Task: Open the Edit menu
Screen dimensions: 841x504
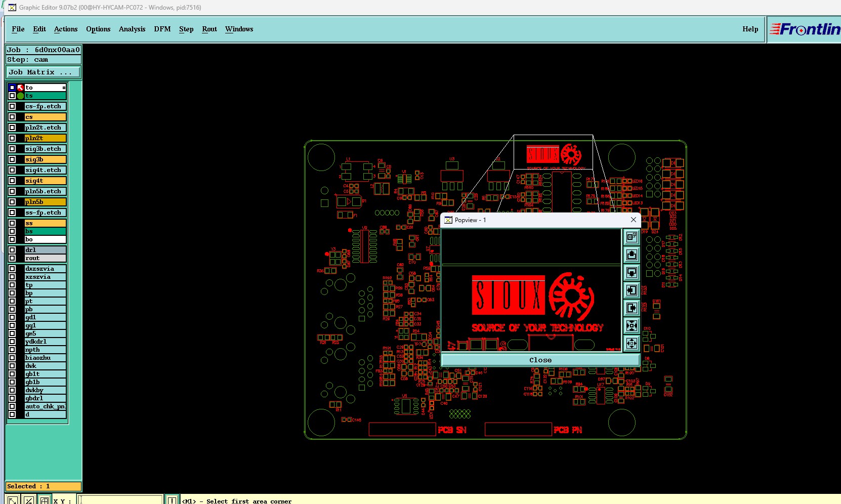Action: [x=39, y=29]
